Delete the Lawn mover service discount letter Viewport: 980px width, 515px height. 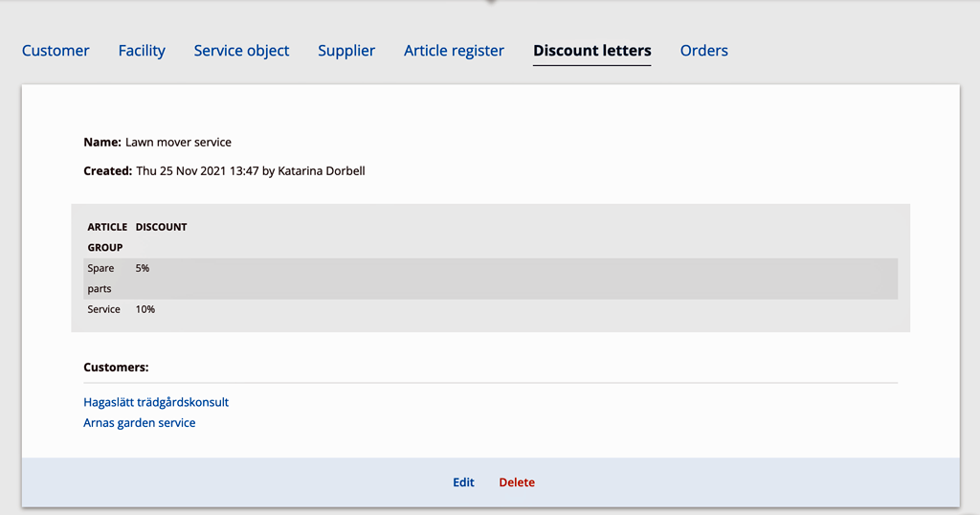(x=517, y=482)
